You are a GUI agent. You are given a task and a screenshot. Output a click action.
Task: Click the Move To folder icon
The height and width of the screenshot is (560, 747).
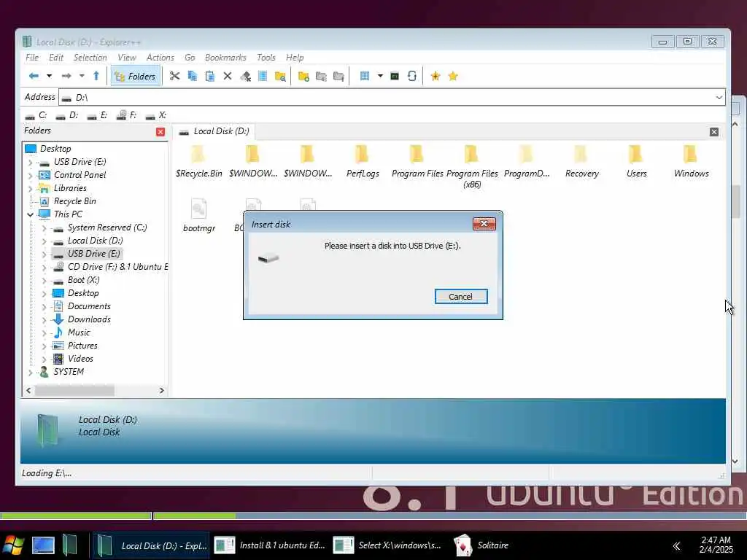338,76
